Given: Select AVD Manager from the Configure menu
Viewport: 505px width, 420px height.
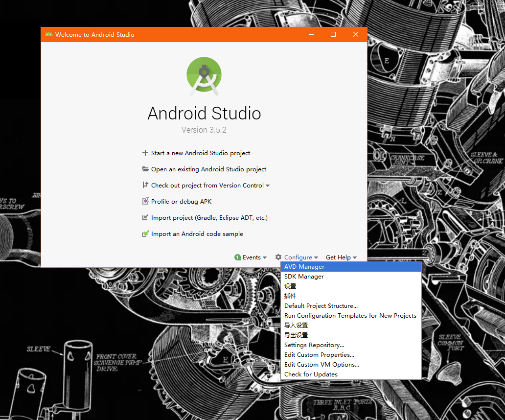Looking at the screenshot, I should (304, 266).
